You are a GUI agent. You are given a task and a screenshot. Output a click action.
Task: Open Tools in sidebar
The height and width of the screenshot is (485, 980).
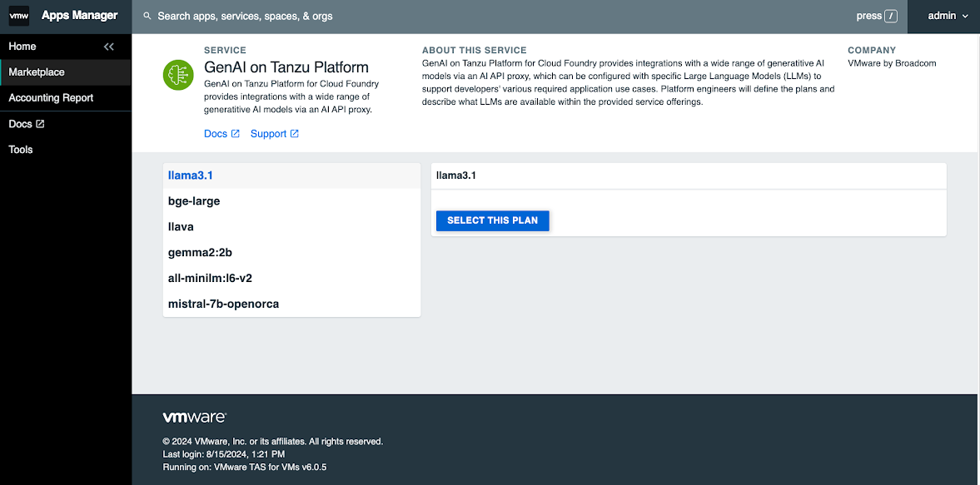66,150
